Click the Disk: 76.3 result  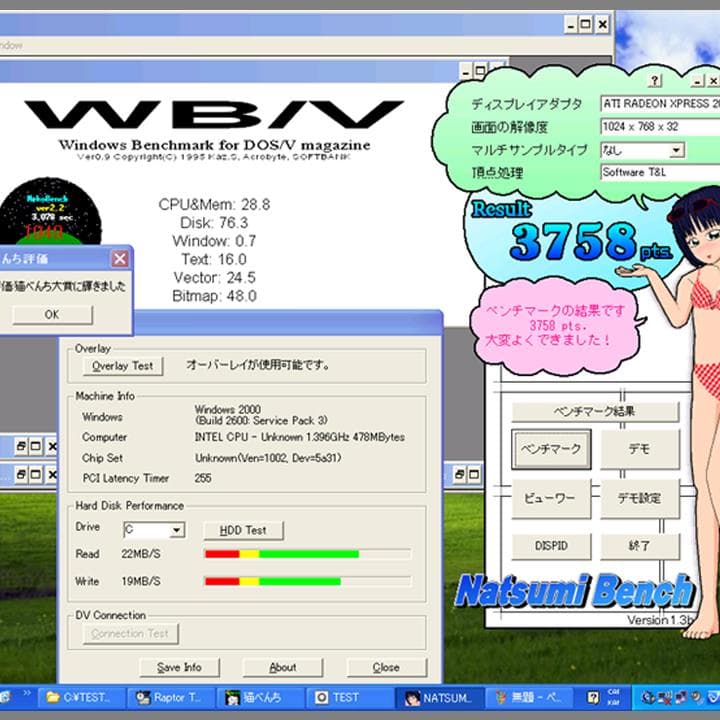[x=214, y=223]
